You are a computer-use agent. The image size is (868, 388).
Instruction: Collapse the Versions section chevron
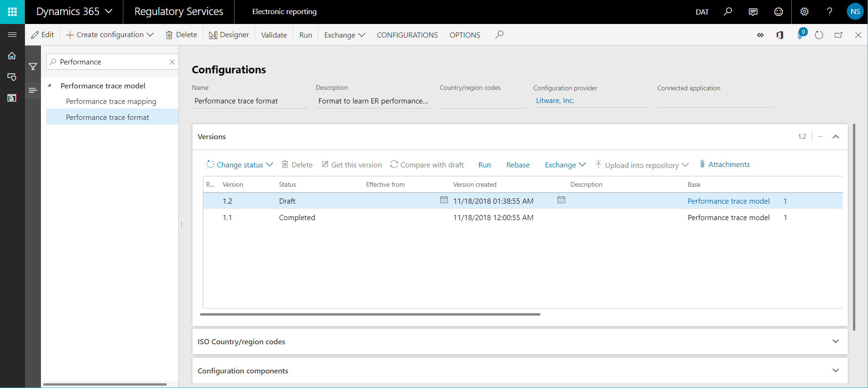pyautogui.click(x=836, y=136)
